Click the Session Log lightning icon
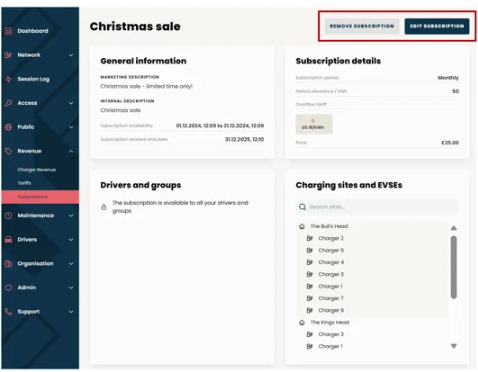This screenshot has width=478, height=372. coord(9,79)
